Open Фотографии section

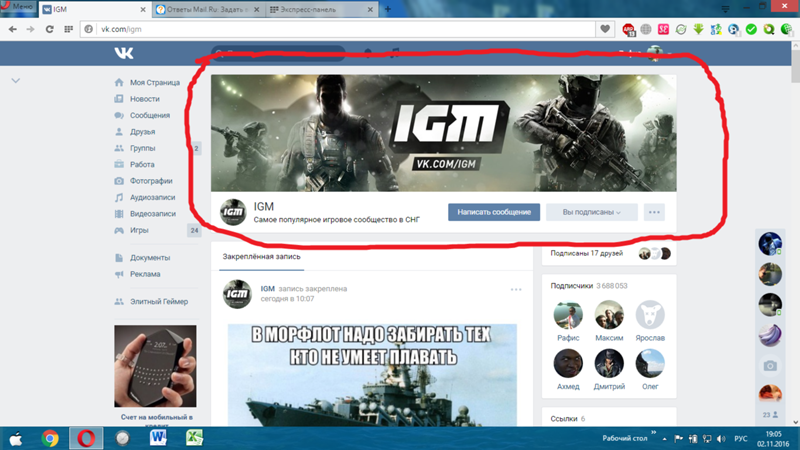pyautogui.click(x=151, y=181)
